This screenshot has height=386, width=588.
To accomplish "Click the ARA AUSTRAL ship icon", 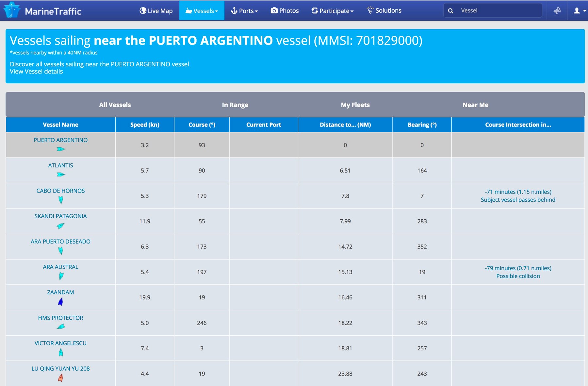I will (61, 276).
